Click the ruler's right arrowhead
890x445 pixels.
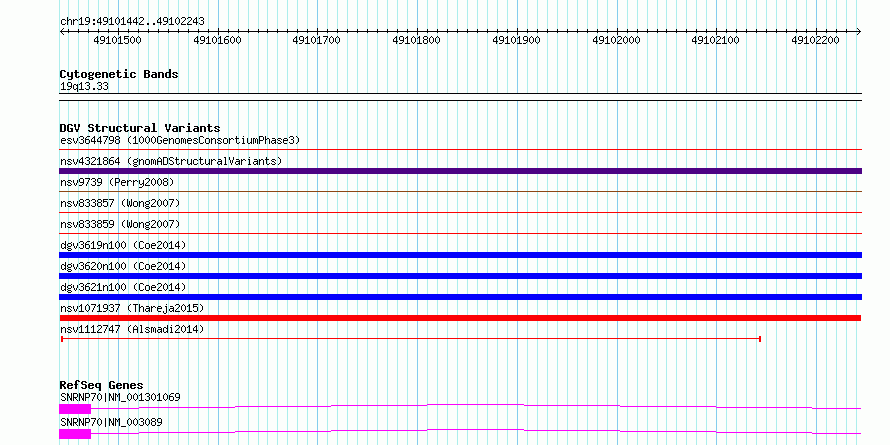point(859,32)
